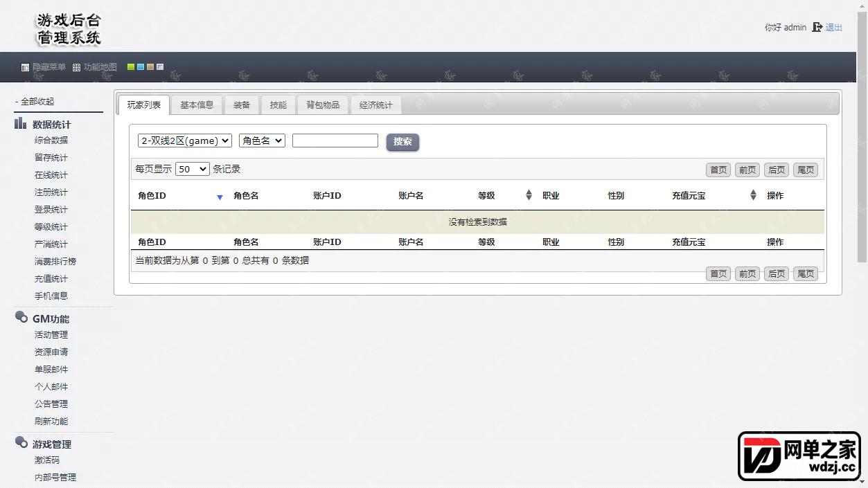Switch to the 技能 tab
This screenshot has height=488, width=868.
[278, 105]
